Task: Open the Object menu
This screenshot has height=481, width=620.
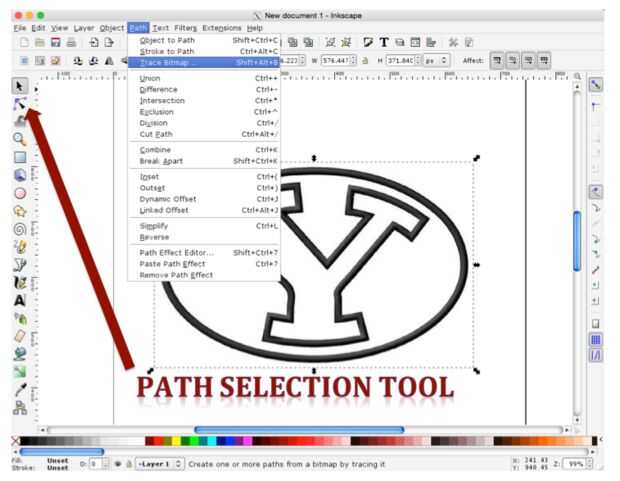Action: [x=112, y=28]
